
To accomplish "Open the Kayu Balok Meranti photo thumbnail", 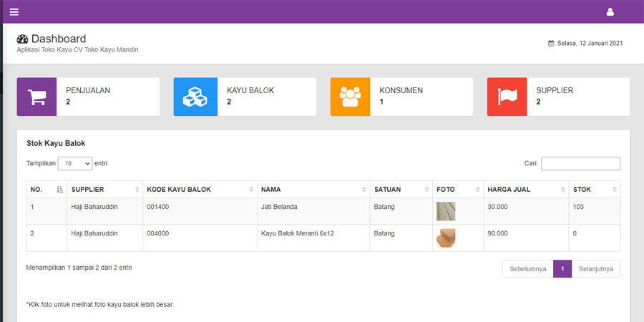I will (x=446, y=238).
